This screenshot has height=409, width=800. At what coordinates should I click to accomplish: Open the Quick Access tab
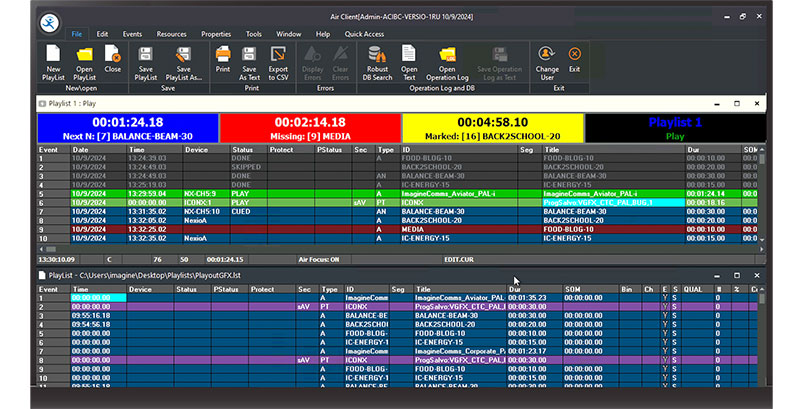click(x=365, y=33)
